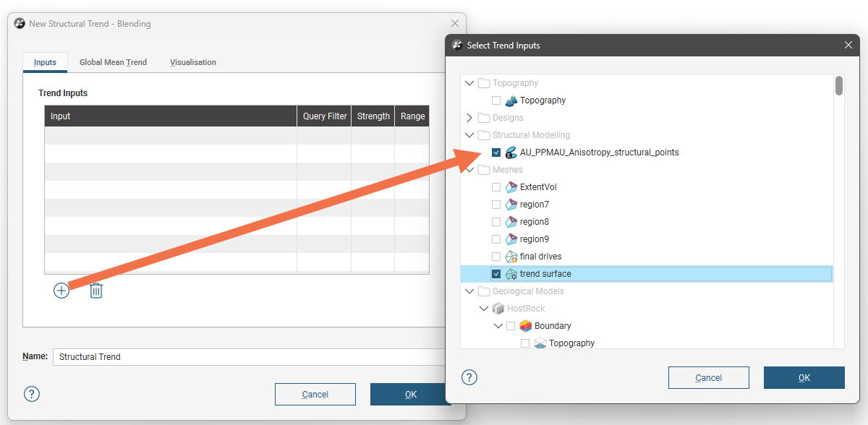Enable the region7 mesh checkbox

pos(496,205)
